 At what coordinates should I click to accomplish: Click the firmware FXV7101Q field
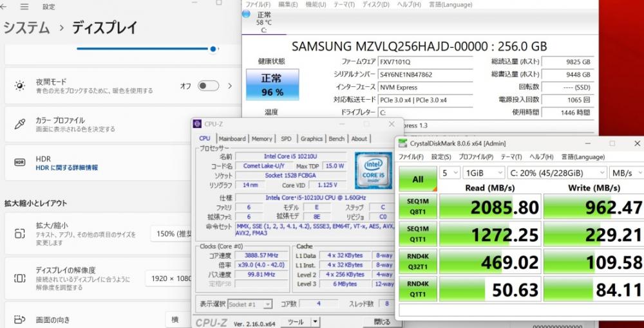click(424, 62)
